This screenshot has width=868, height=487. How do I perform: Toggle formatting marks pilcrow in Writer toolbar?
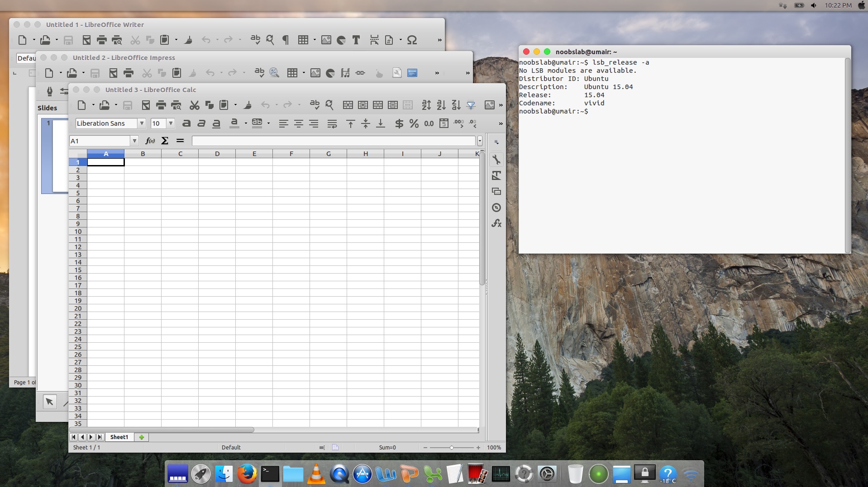tap(286, 40)
